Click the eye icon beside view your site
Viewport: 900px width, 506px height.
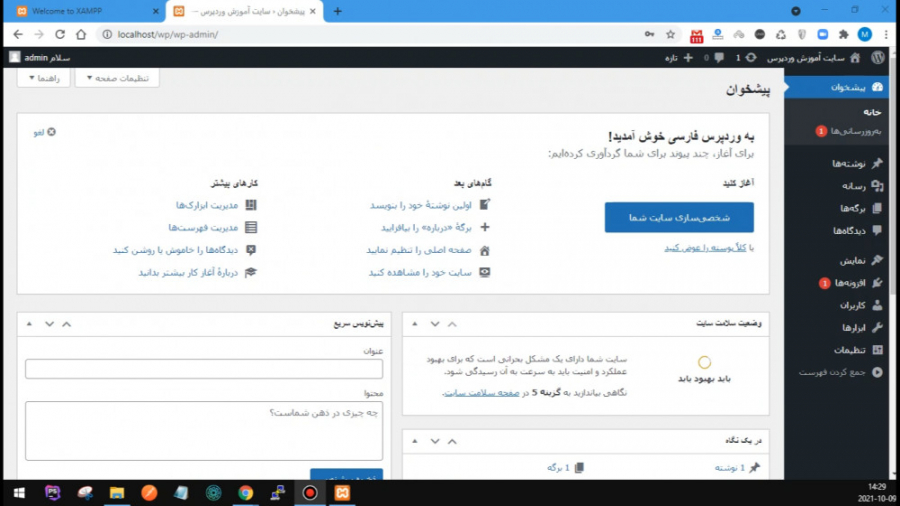pos(485,273)
